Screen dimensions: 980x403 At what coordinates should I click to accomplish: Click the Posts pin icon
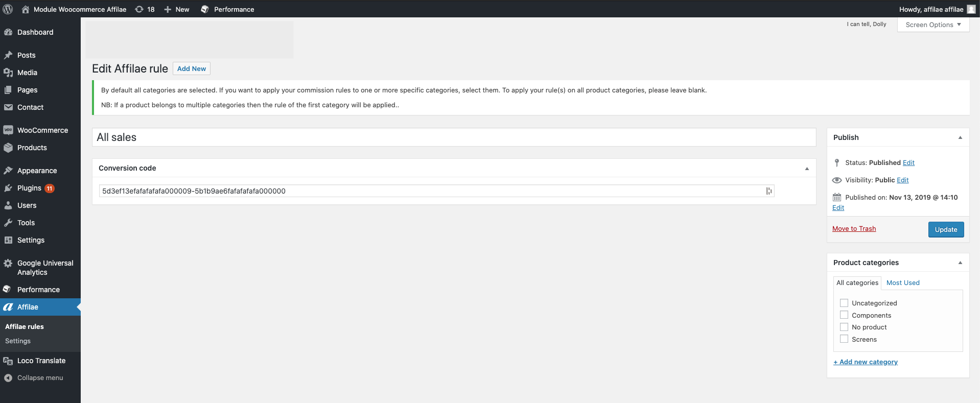coord(8,55)
